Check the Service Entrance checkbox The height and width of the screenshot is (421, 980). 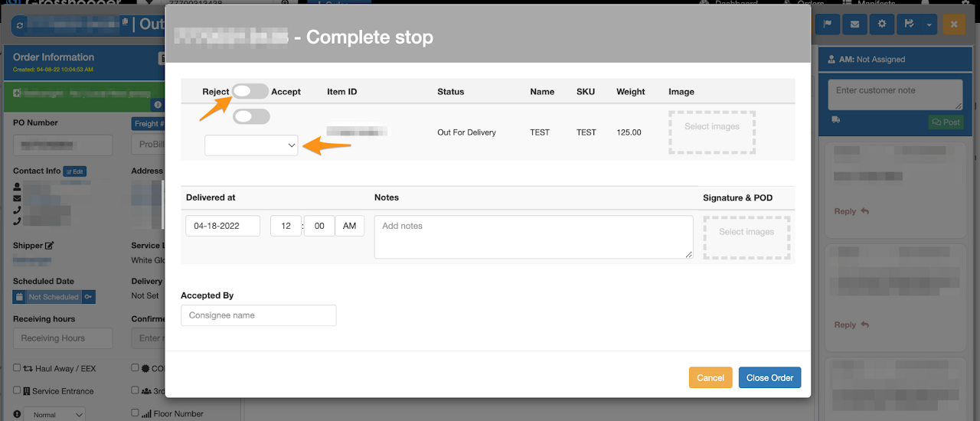tap(17, 391)
